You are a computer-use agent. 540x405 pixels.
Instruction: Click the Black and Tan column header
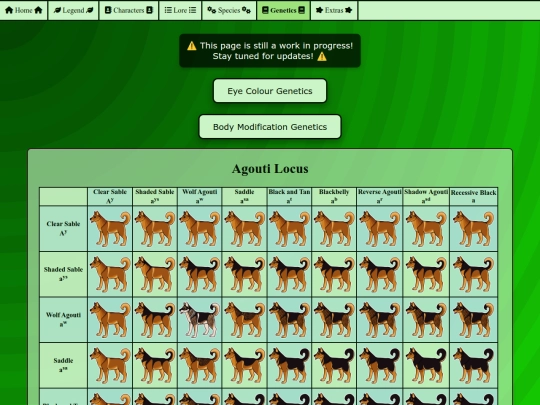click(289, 196)
